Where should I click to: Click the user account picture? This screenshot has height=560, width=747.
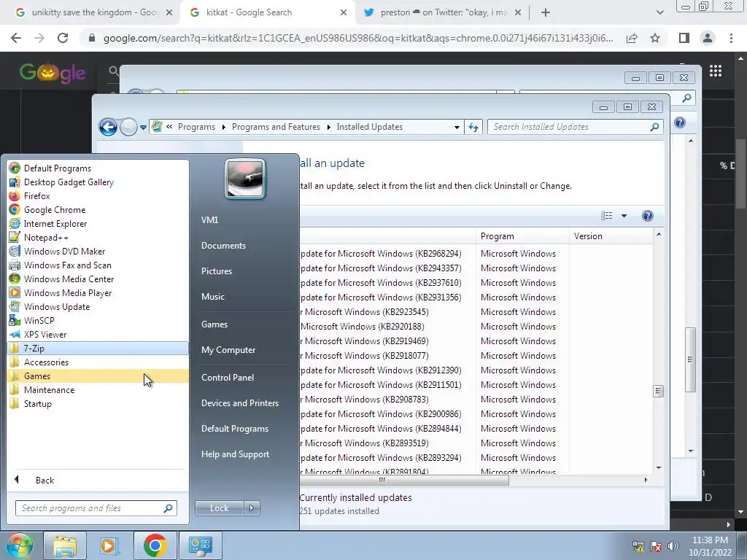(245, 179)
